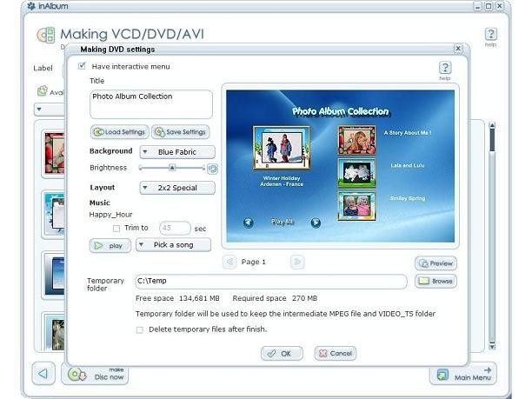Uncheck Have interactive menu
The height and width of the screenshot is (399, 532).
[x=82, y=66]
